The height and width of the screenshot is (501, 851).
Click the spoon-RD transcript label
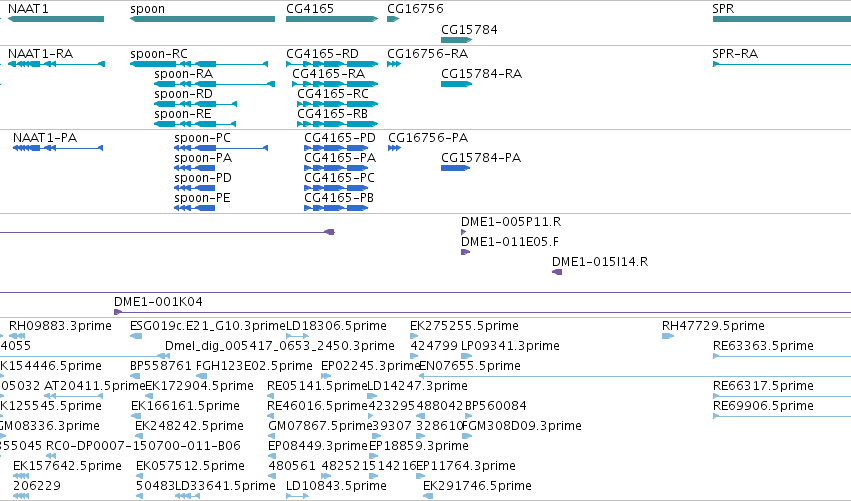coord(183,94)
